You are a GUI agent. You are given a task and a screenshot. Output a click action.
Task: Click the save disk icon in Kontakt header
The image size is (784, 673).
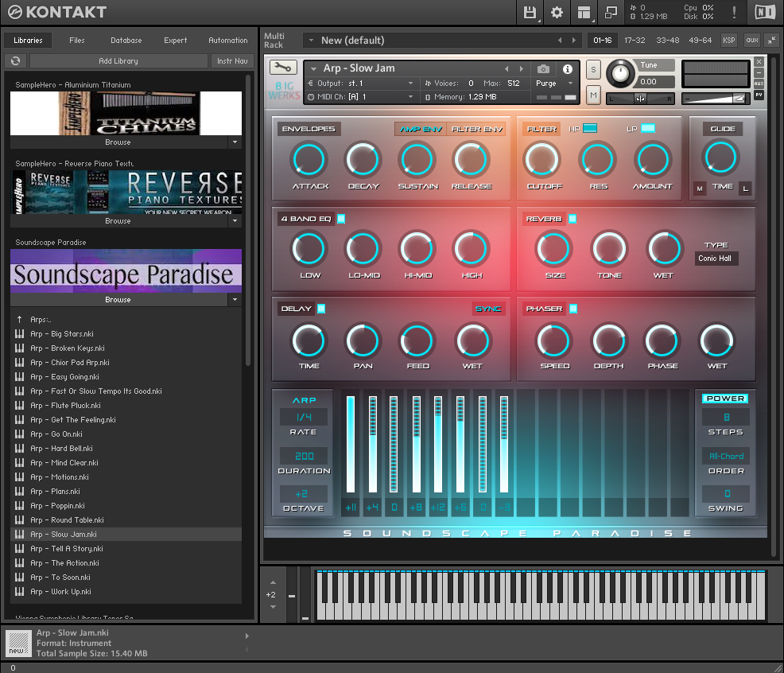point(530,12)
